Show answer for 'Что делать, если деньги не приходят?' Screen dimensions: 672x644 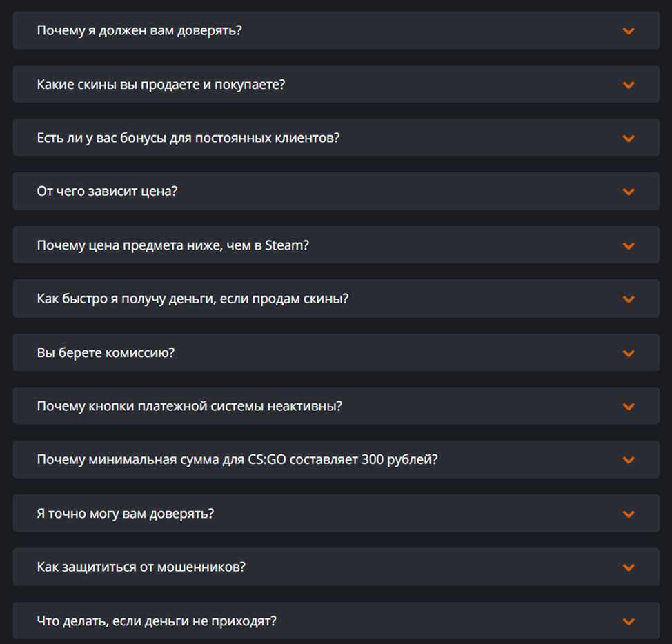(157, 621)
